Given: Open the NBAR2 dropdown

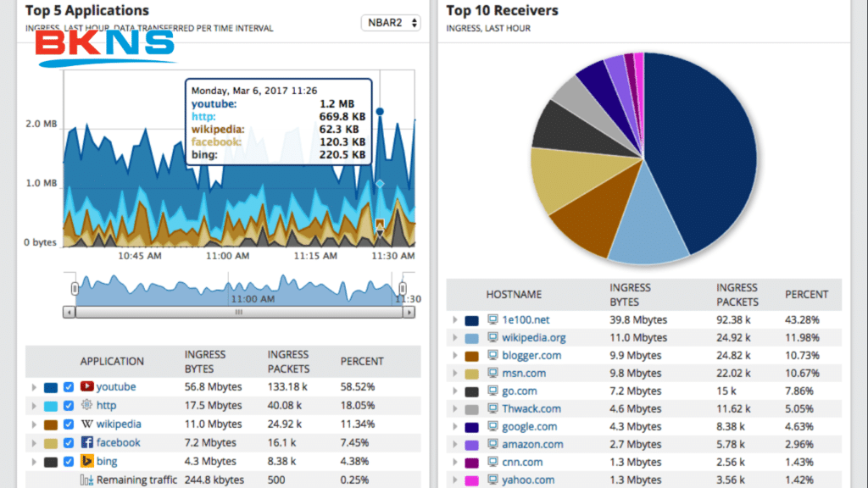Looking at the screenshot, I should tap(390, 23).
